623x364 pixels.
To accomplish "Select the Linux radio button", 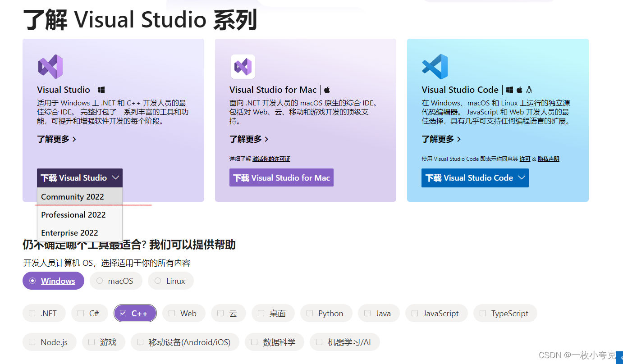I will (158, 281).
